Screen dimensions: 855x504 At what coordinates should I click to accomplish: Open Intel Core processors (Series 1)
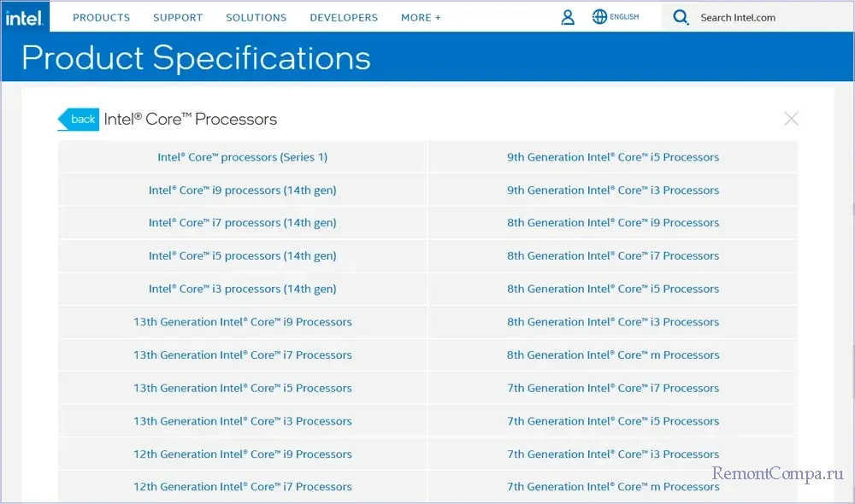(242, 157)
